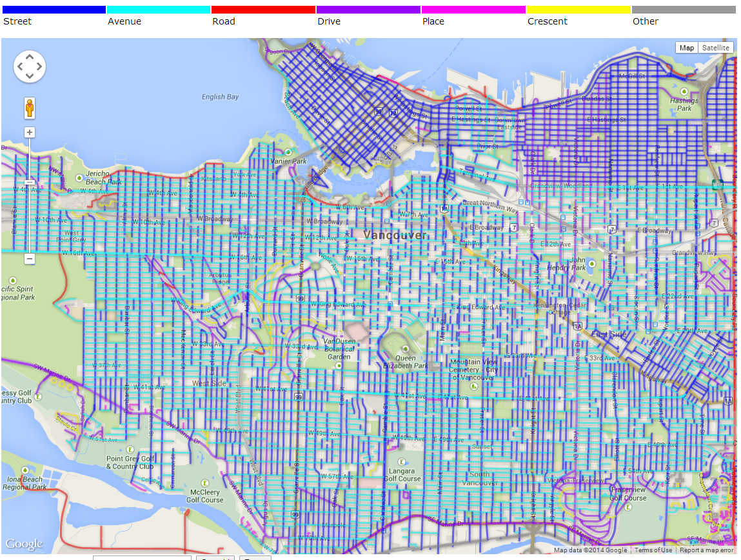Image resolution: width=741 pixels, height=560 pixels.
Task: Click the search input field below the map
Action: [141, 557]
